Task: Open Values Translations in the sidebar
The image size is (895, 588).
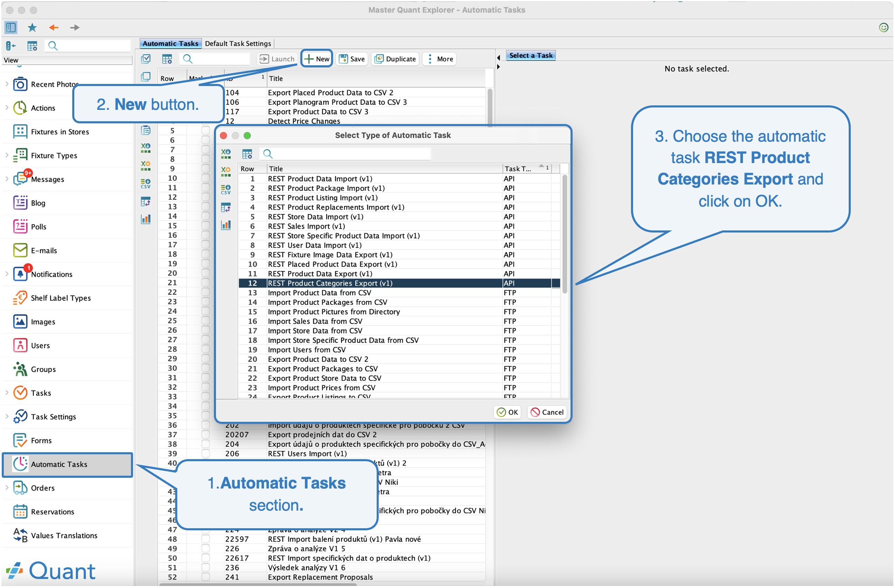Action: coord(67,535)
